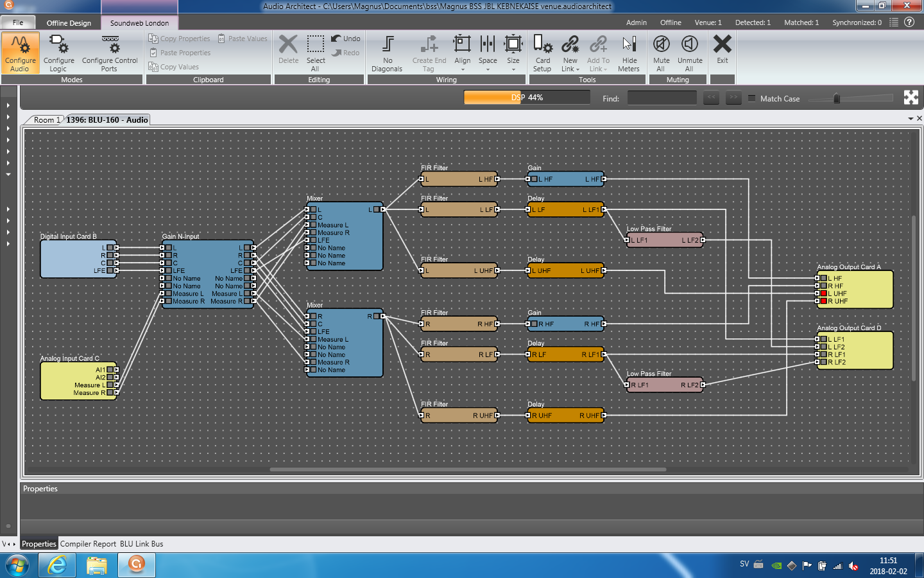This screenshot has height=578, width=924.
Task: Click Paste Properties in Clipboard
Action: click(x=180, y=53)
